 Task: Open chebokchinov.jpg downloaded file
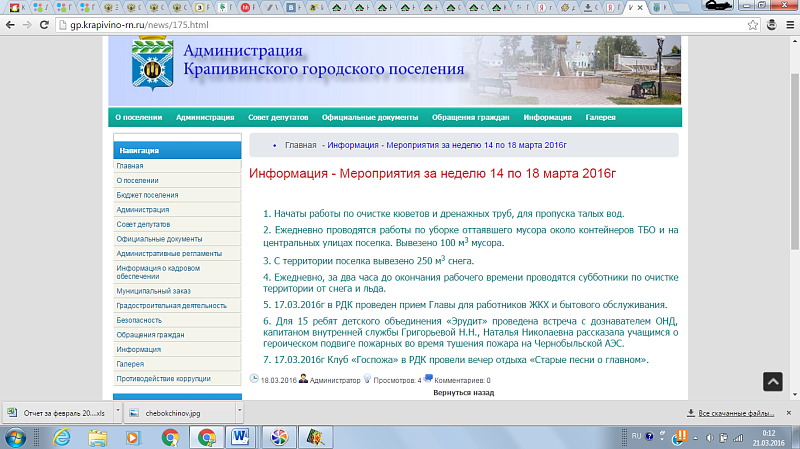180,413
